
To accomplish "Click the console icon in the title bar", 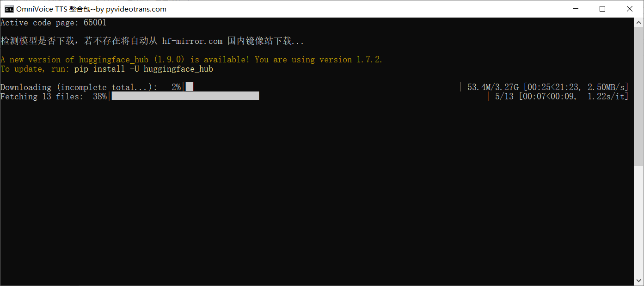I will click(x=8, y=9).
